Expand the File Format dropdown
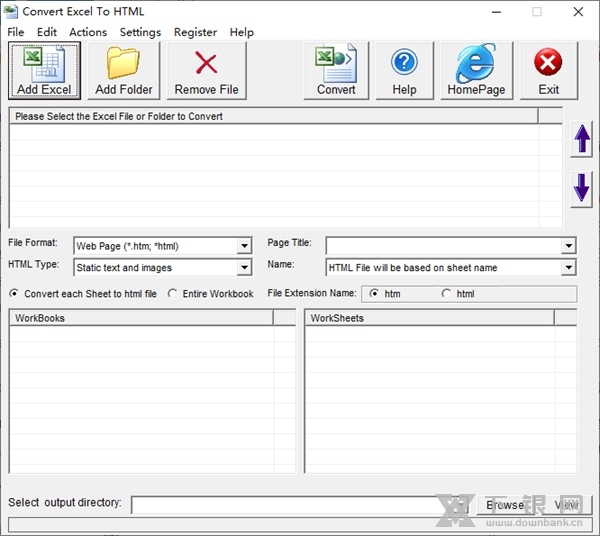600x536 pixels. point(244,246)
